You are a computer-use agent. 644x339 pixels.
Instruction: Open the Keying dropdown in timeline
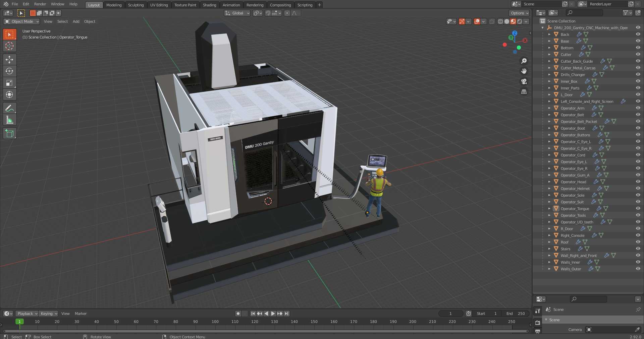(x=48, y=314)
